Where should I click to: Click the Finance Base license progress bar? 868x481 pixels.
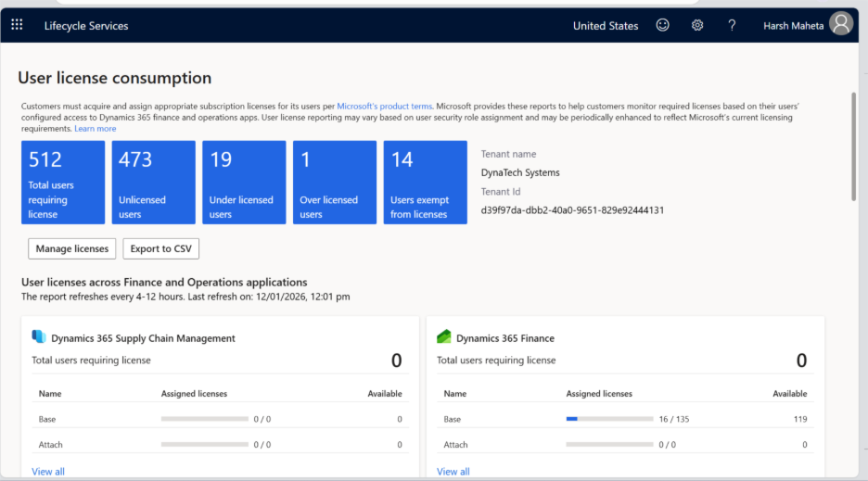click(609, 419)
